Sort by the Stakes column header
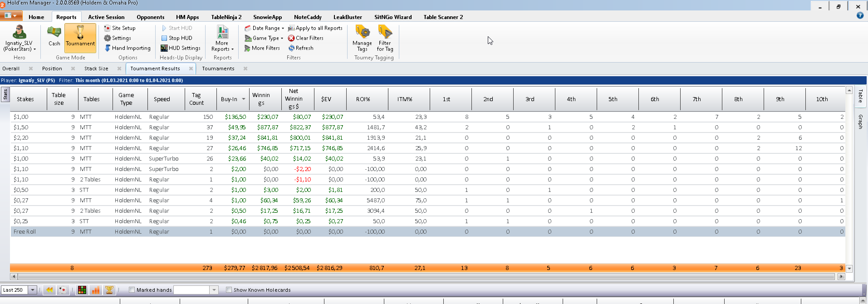Viewport: 868px width, 304px height. 29,99
